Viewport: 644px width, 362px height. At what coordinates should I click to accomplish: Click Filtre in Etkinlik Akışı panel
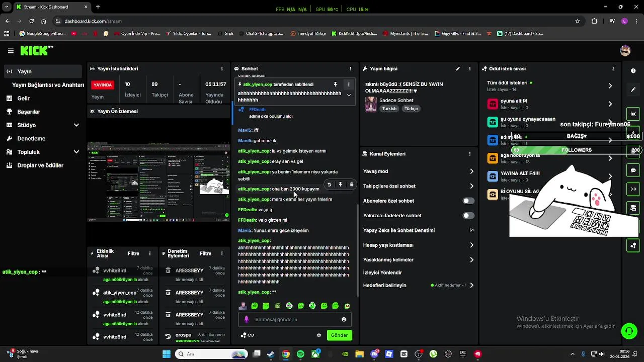click(x=133, y=253)
